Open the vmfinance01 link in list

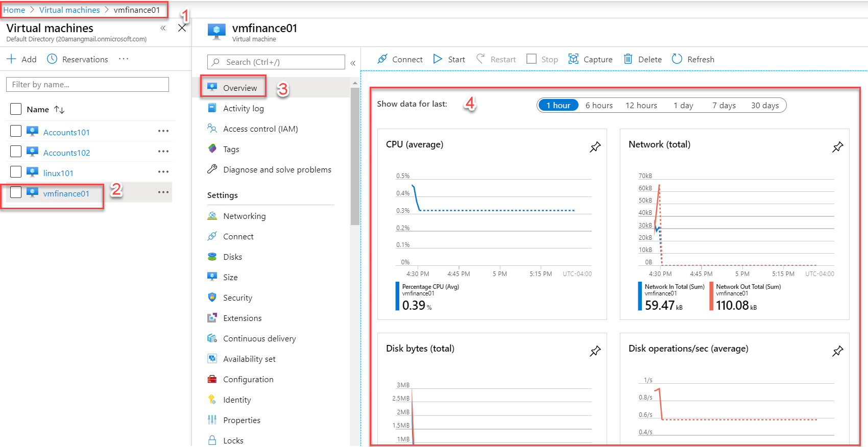(66, 193)
